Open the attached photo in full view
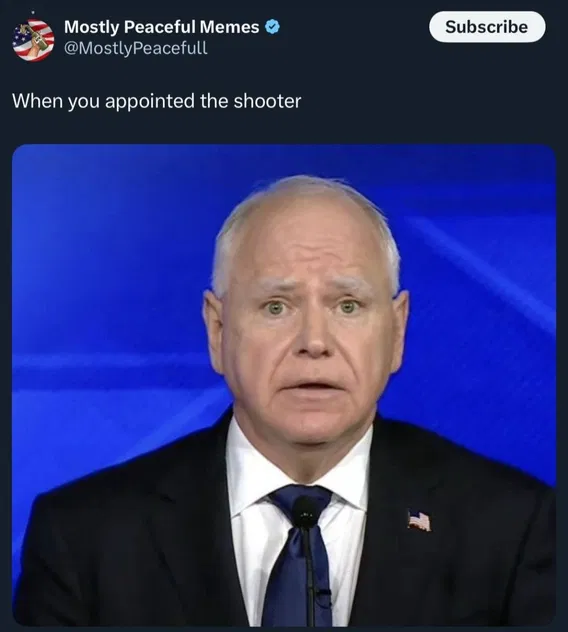 point(284,385)
